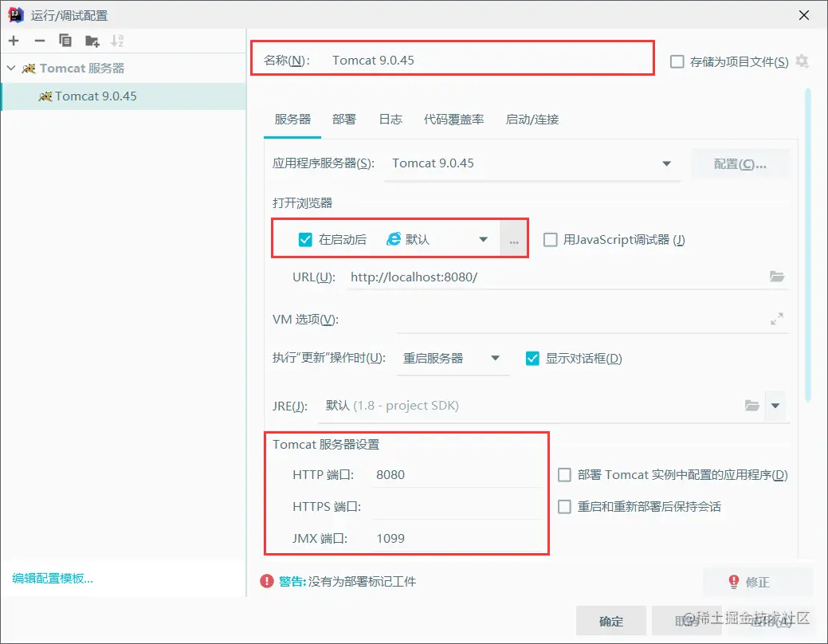828x644 pixels.
Task: Click the vertical scrollbar of the settings panel
Action: coord(807,245)
